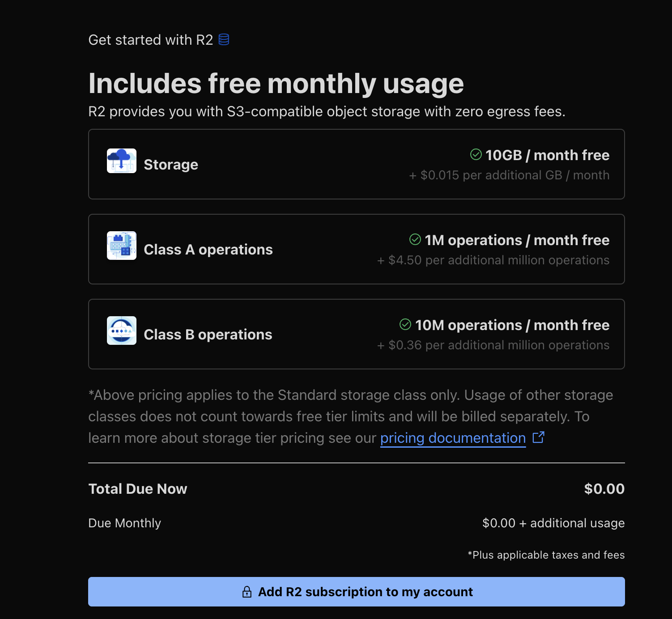
Task: Click the $4.50 per additional million text
Action: [x=493, y=260]
